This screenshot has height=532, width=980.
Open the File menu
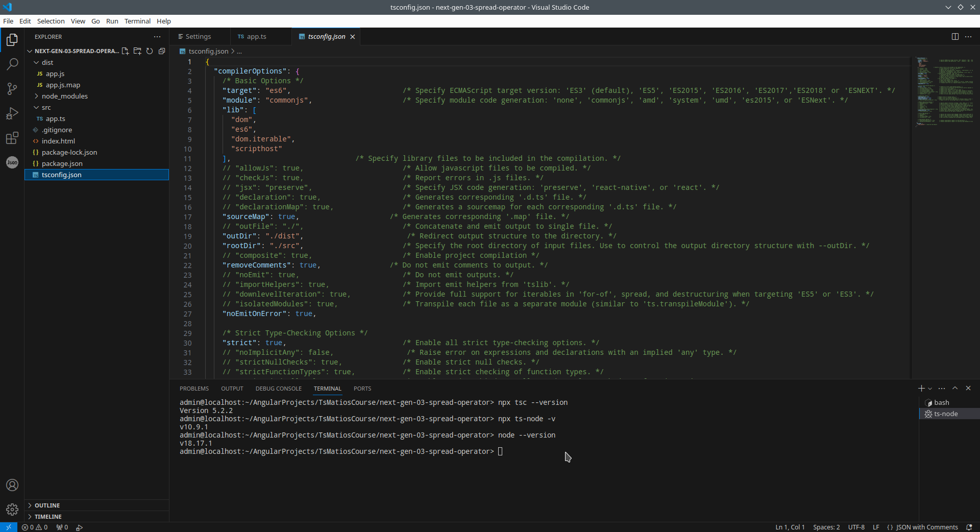click(x=8, y=21)
